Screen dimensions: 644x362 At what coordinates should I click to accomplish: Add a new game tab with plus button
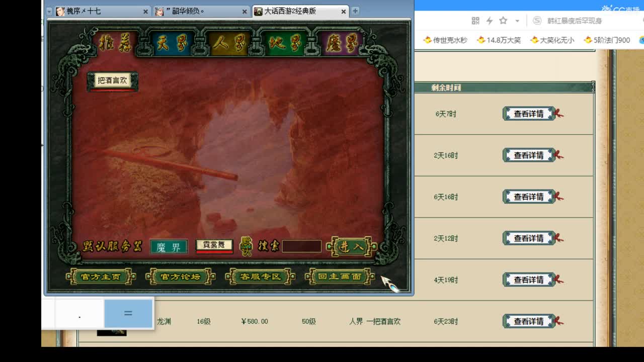click(355, 11)
